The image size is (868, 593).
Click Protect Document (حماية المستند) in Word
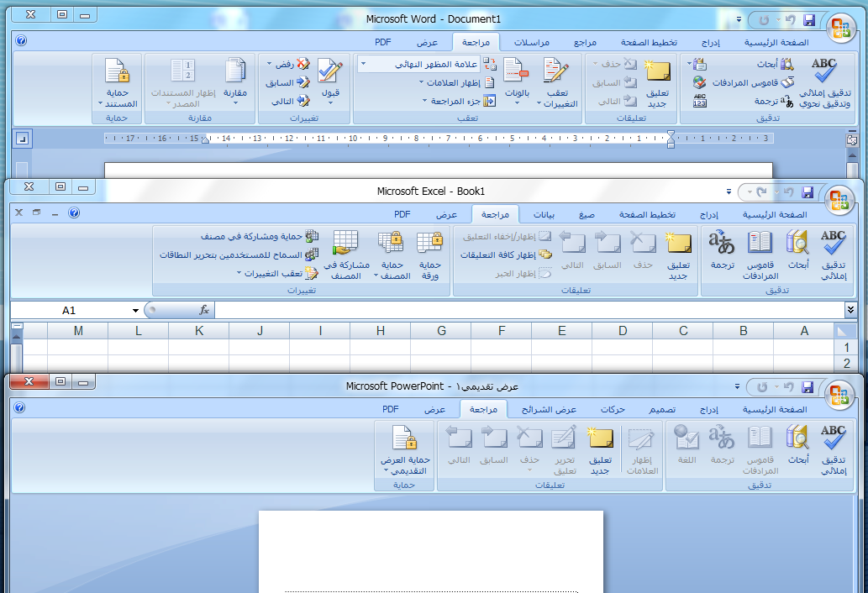coord(118,82)
